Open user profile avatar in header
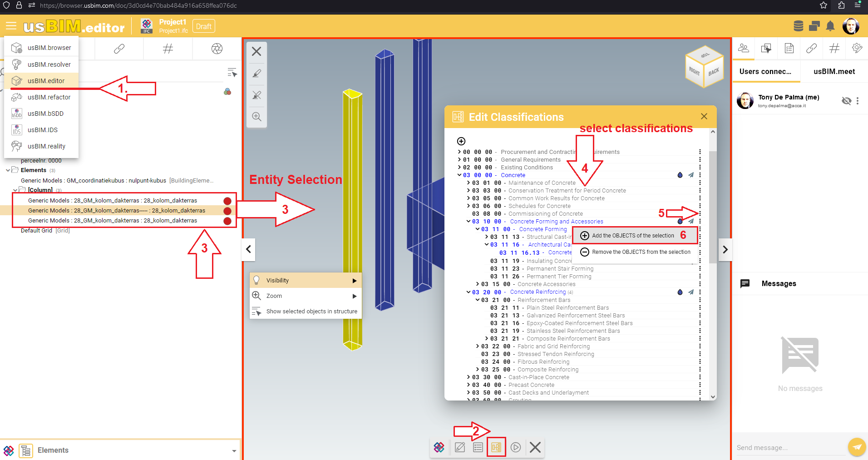This screenshot has height=460, width=868. pos(851,26)
